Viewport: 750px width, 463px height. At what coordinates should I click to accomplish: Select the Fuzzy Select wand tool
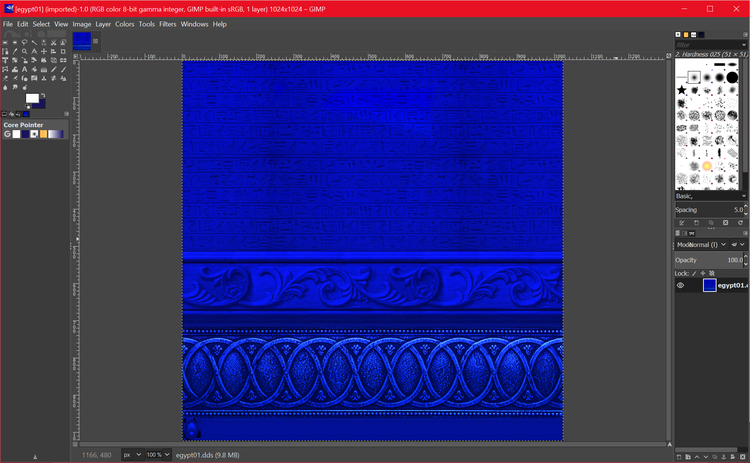coord(34,43)
